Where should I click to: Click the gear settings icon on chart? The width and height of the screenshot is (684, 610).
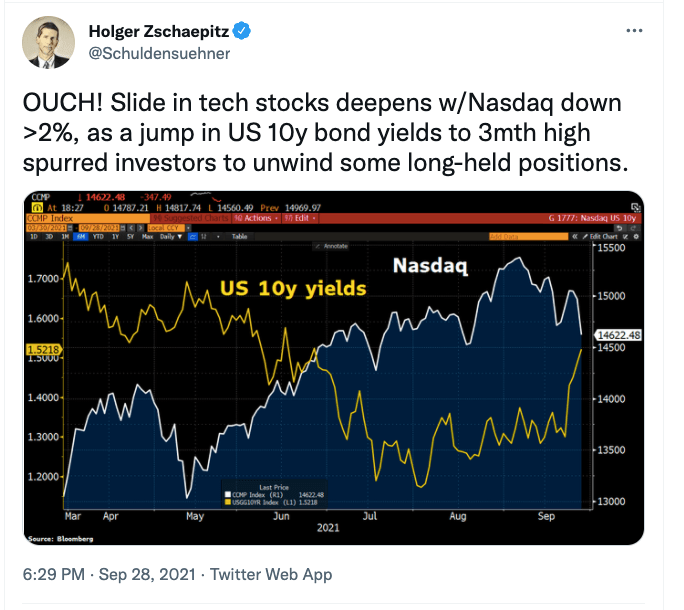[636, 237]
